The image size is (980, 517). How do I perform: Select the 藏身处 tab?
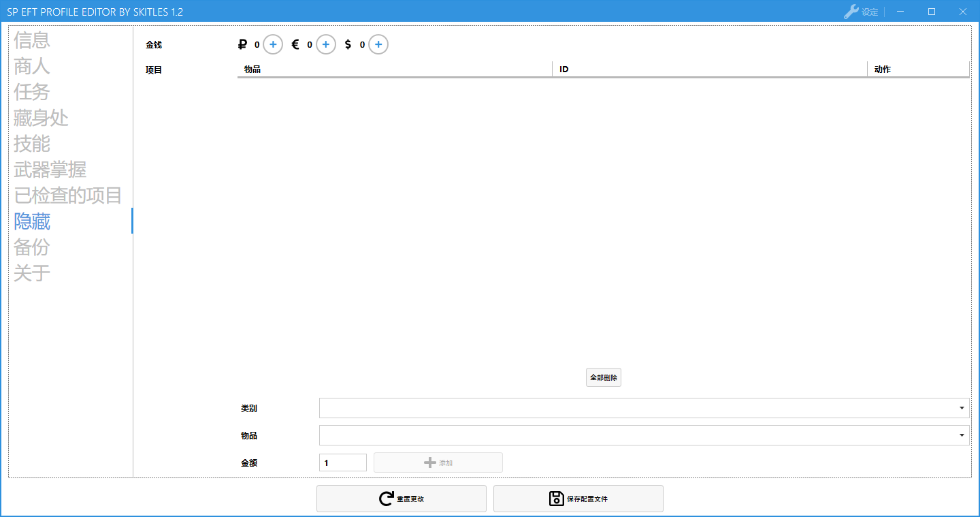click(41, 118)
